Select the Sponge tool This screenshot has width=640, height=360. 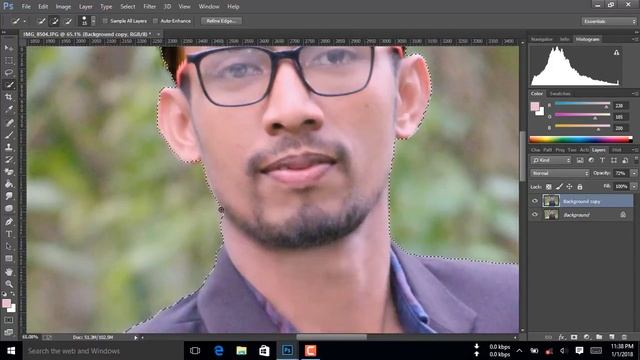pyautogui.click(x=9, y=209)
